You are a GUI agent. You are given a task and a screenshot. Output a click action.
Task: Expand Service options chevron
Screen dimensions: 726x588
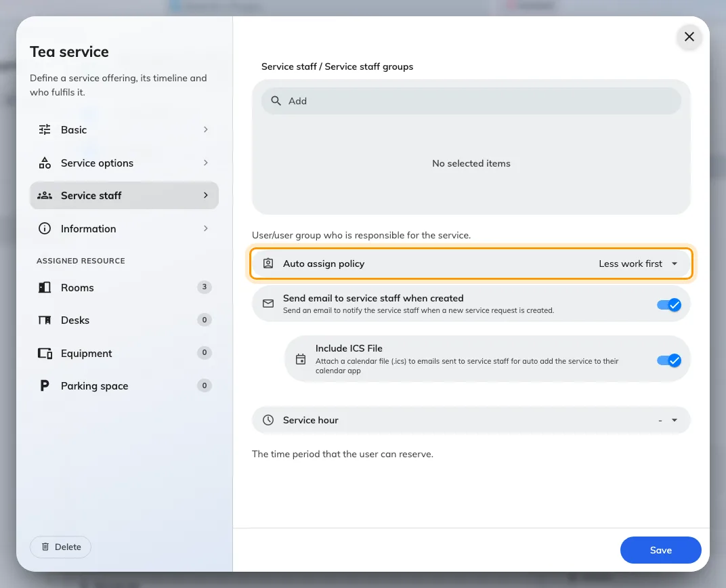coord(206,163)
